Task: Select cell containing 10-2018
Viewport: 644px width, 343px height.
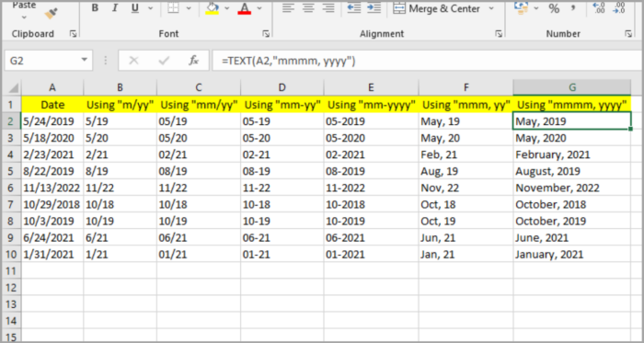Action: [x=372, y=204]
